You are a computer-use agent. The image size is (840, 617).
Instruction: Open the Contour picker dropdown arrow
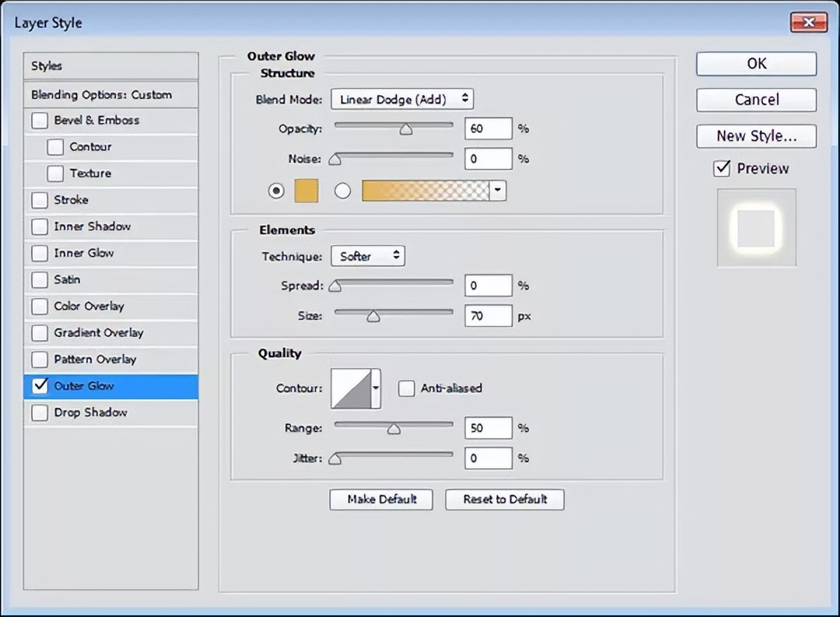point(377,388)
